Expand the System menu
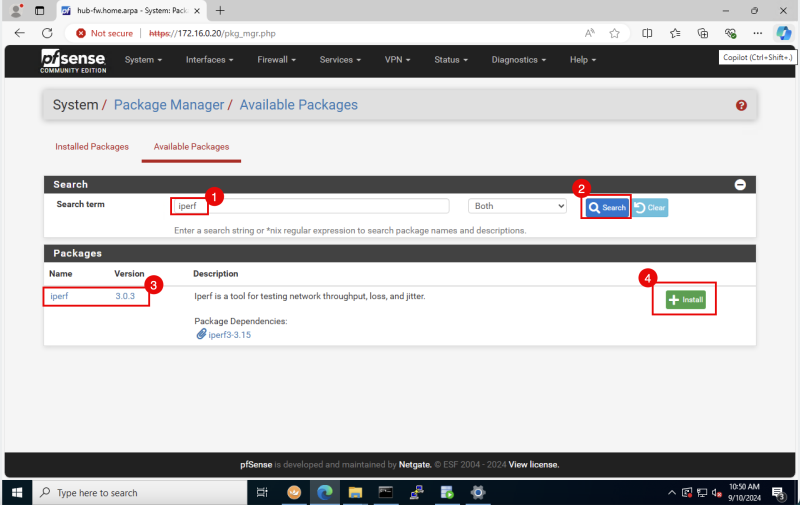The image size is (800, 505). pos(144,60)
